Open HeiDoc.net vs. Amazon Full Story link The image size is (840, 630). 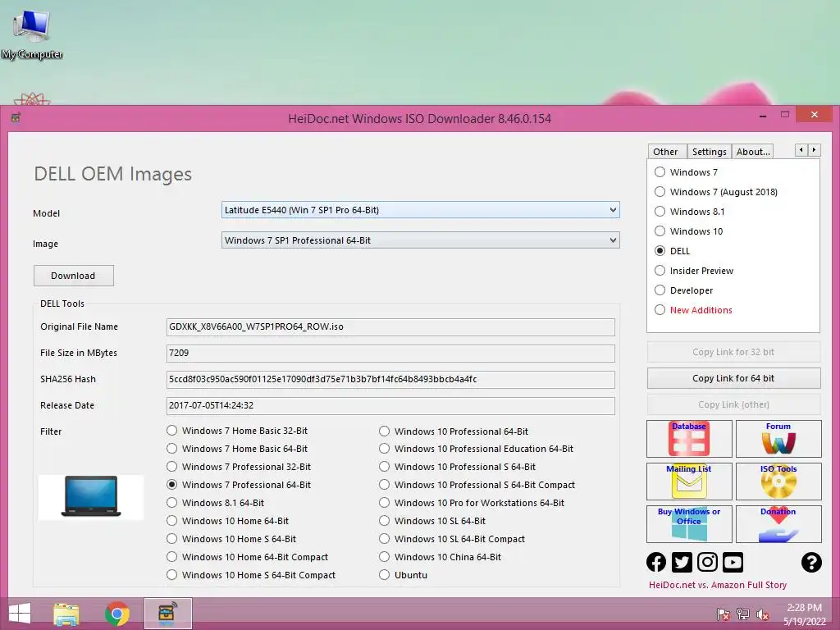[x=717, y=585]
